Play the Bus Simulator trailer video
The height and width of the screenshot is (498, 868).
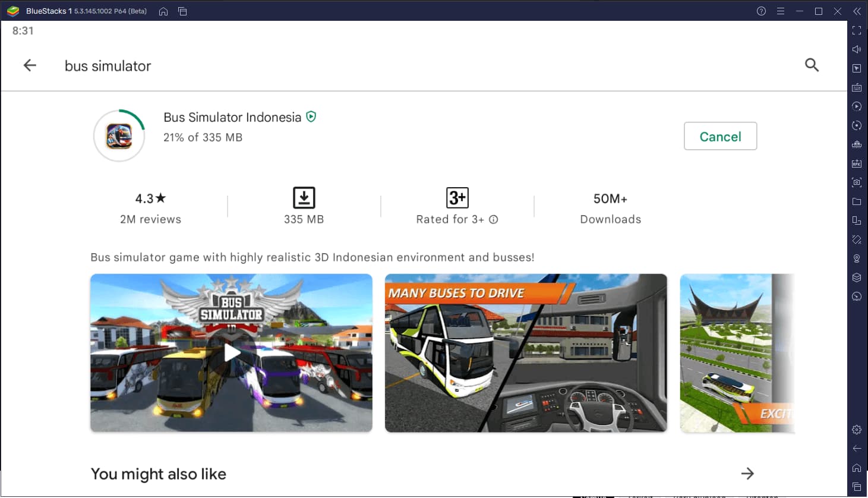(x=232, y=353)
